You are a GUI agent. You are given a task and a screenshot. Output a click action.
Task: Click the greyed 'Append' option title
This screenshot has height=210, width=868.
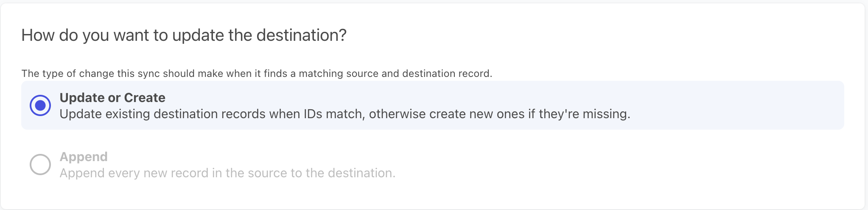point(84,157)
